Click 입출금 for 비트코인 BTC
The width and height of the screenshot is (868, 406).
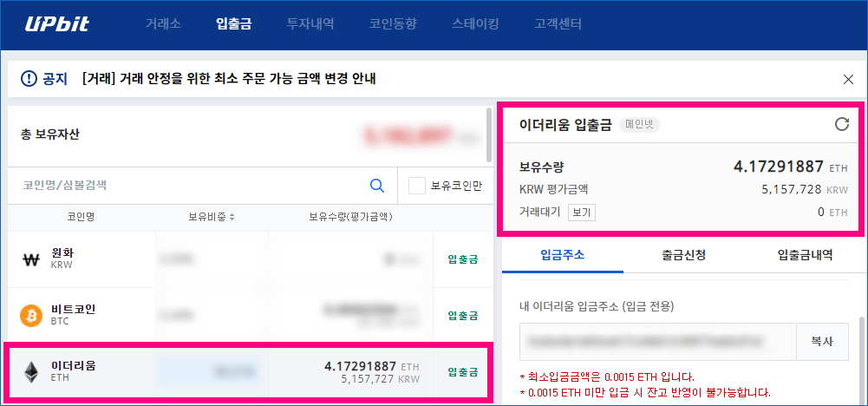[463, 315]
